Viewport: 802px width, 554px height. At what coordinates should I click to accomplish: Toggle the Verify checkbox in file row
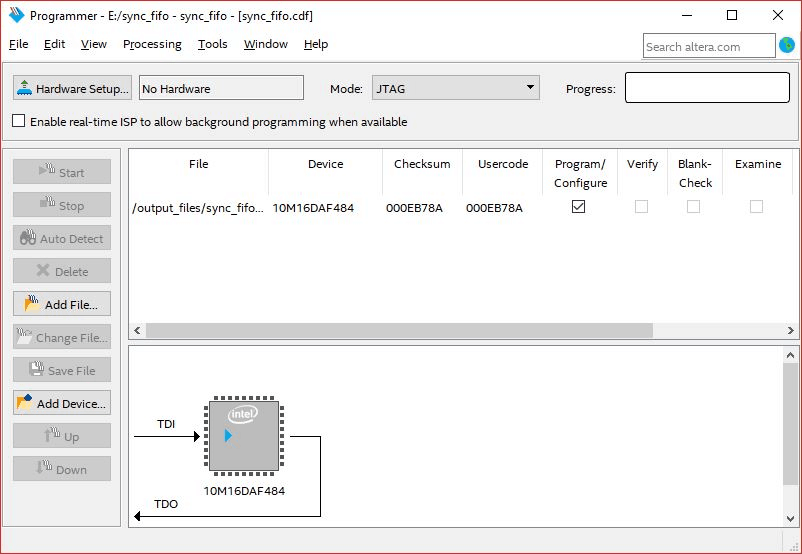(x=641, y=207)
